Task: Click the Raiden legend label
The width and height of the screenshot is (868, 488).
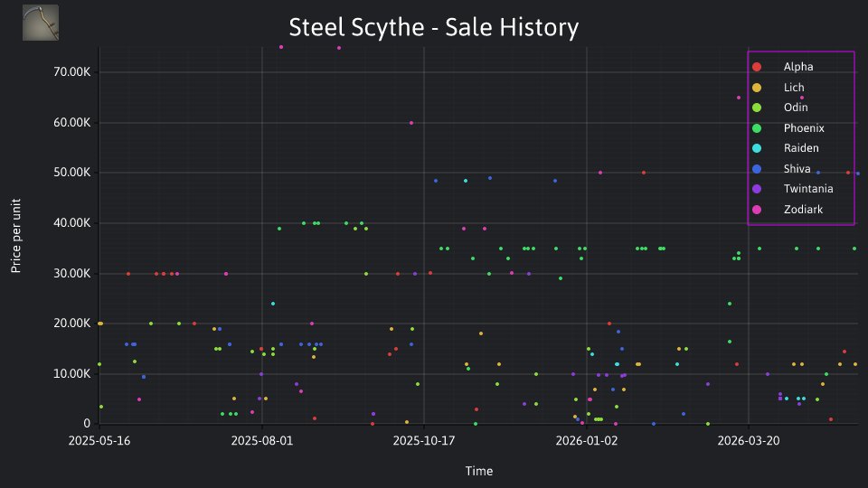Action: coord(800,148)
